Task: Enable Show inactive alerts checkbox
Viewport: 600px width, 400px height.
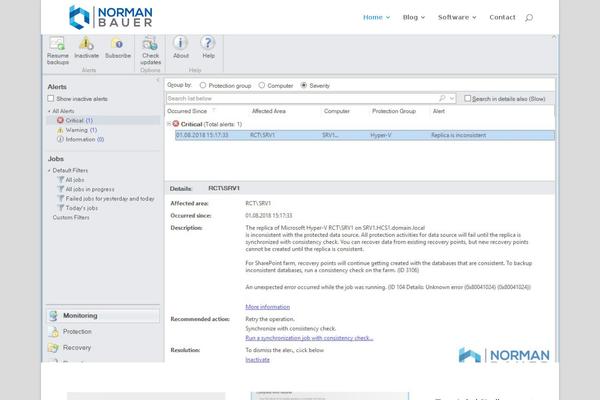Action: [51, 98]
